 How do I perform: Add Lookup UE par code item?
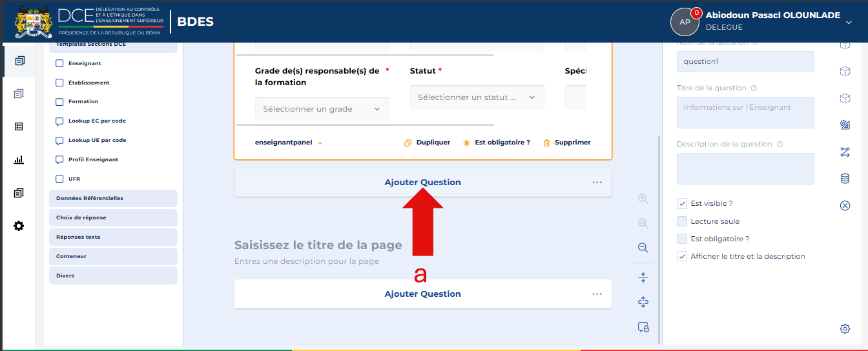[90, 140]
